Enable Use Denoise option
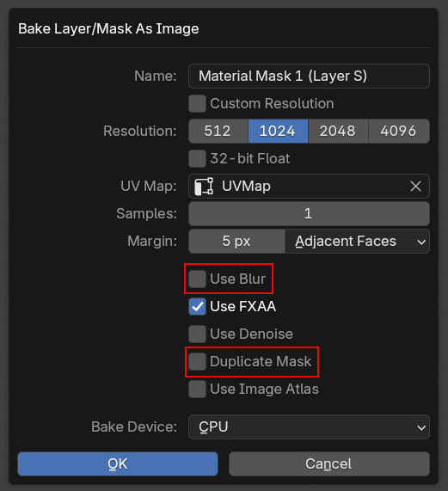 point(197,334)
